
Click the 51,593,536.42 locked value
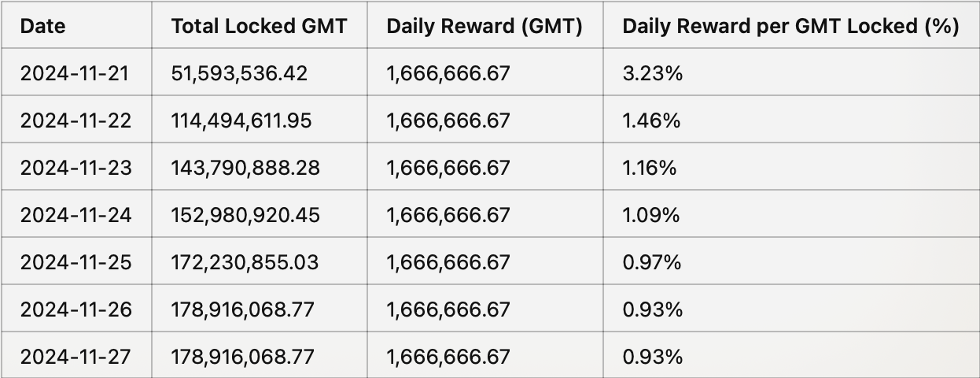point(239,73)
